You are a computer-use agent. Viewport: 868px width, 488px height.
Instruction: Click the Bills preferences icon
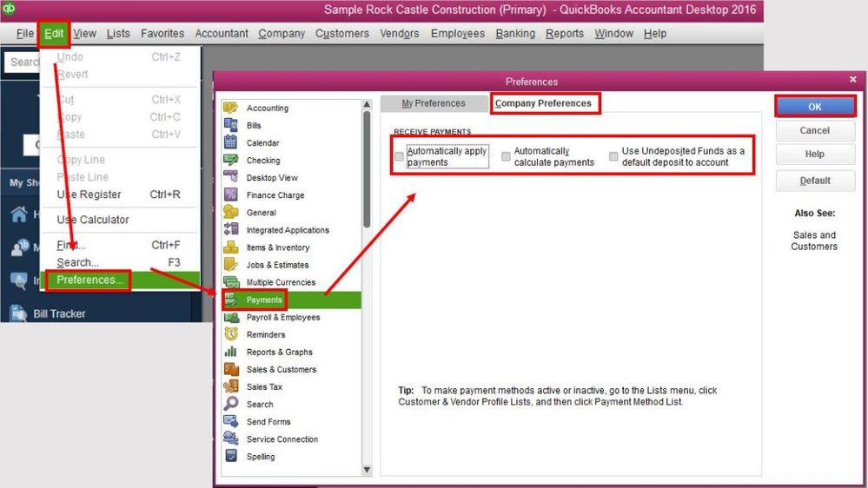tap(231, 125)
